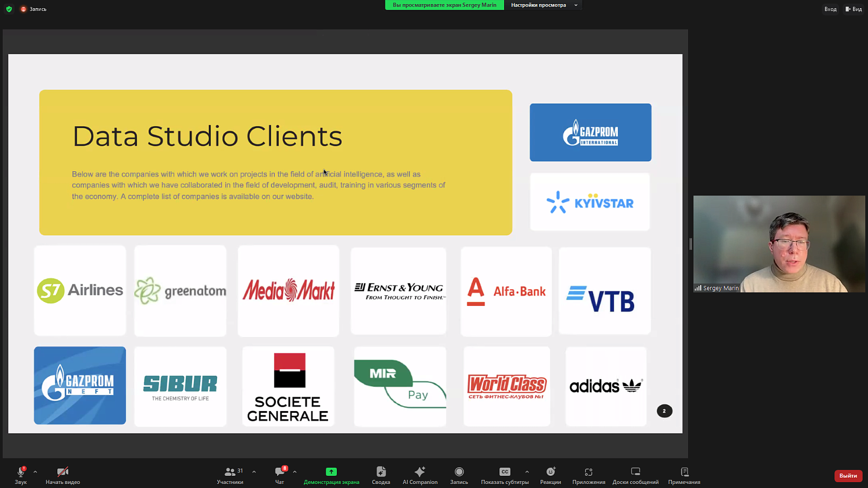Click the Data Studio Clients heading
Image resolution: width=868 pixels, height=488 pixels.
(207, 136)
